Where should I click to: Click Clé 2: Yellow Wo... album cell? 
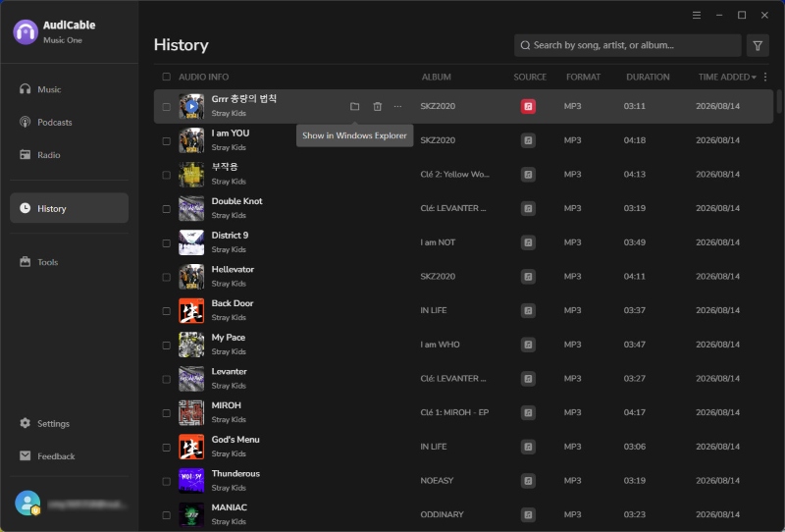(x=455, y=175)
